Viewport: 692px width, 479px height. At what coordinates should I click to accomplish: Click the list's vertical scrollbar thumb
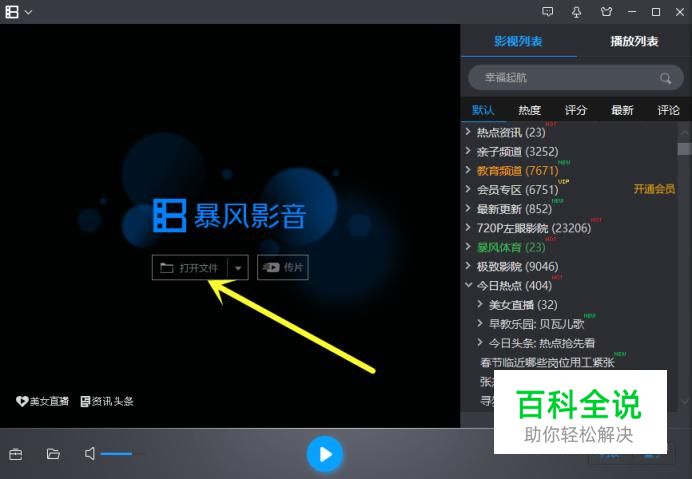tap(684, 149)
